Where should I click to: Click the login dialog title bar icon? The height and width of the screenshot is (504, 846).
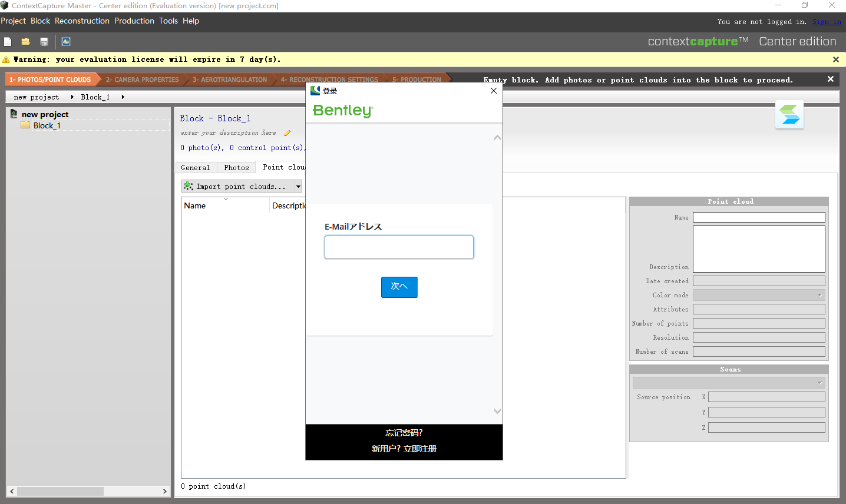click(x=315, y=91)
